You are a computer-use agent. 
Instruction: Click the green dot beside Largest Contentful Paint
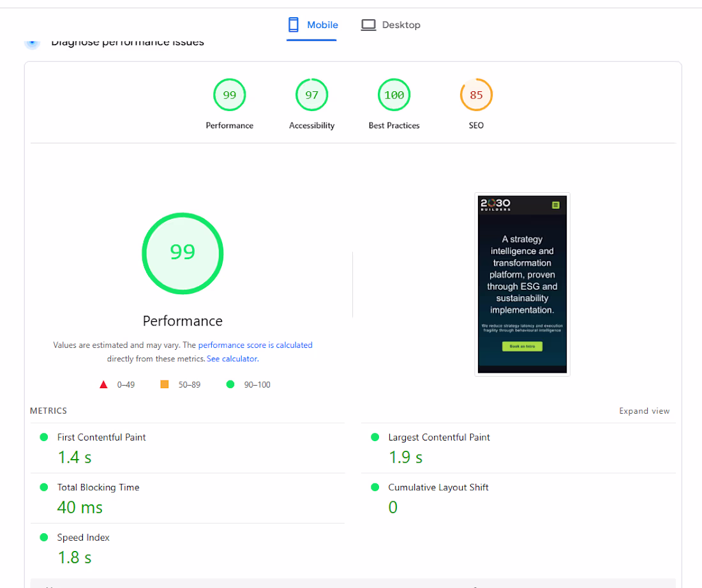pos(375,437)
